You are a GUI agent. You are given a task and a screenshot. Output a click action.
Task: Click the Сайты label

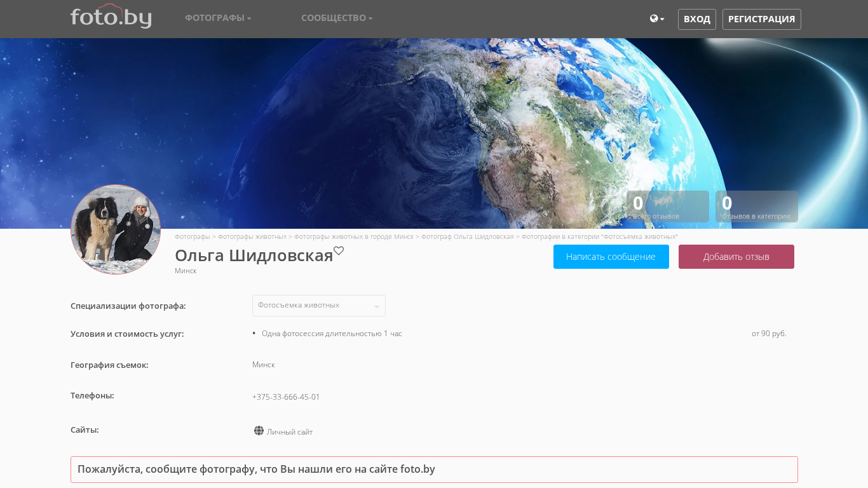(85, 430)
